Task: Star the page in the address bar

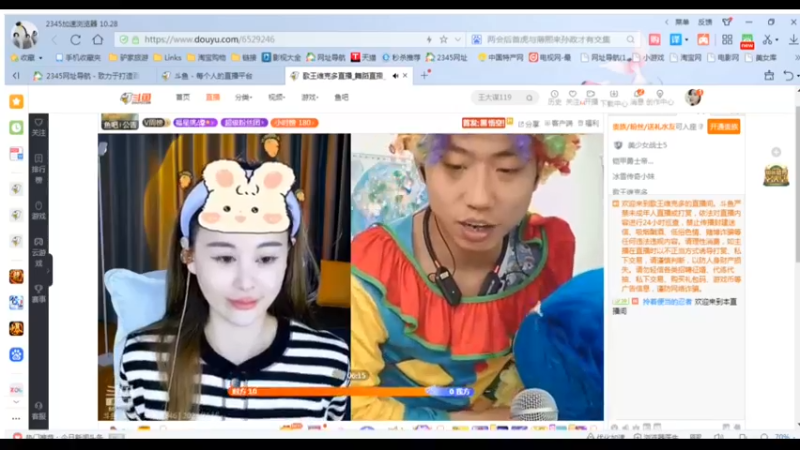Action: (443, 39)
